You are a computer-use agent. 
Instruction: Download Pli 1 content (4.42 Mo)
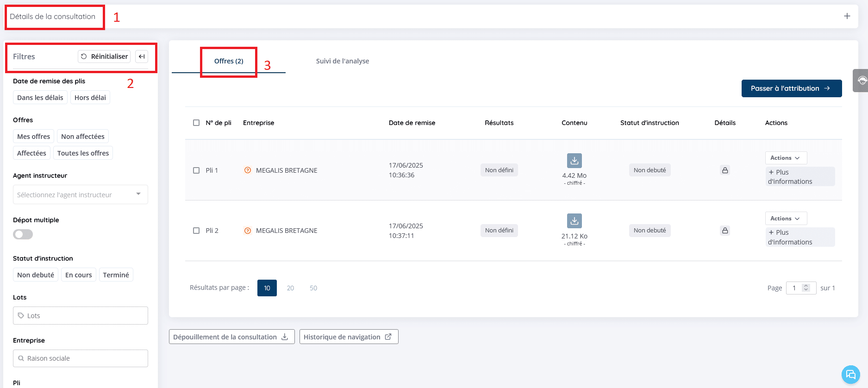point(575,161)
